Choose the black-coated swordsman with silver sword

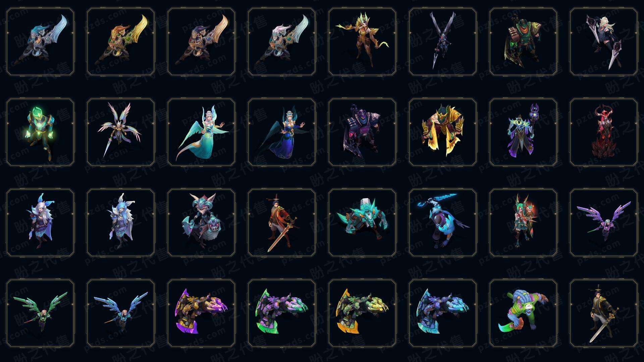pos(604,313)
